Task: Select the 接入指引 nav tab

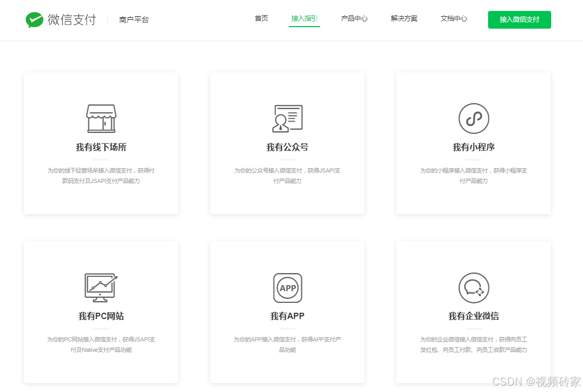Action: pos(304,19)
